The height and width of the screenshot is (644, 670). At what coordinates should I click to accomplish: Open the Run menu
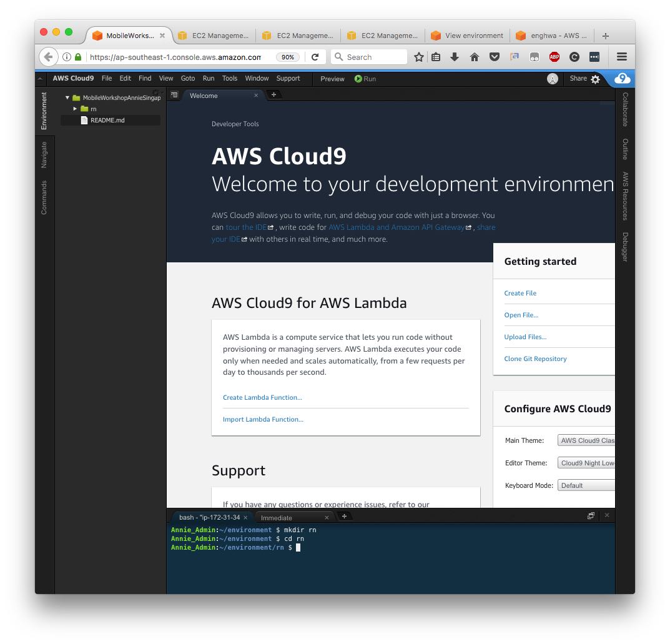209,78
